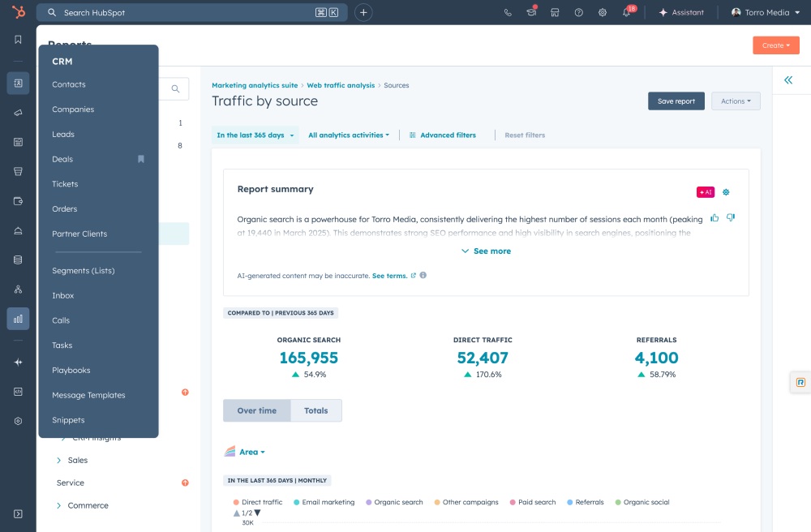Open the 'All analytics activities' dropdown
Screen dimensions: 811x532
(348, 136)
